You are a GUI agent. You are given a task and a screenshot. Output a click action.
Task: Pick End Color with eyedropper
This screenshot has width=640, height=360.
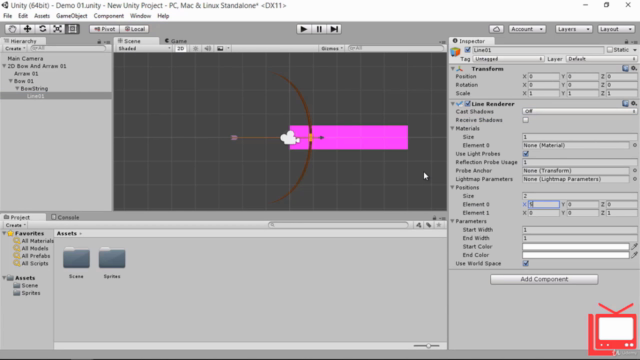[x=634, y=255]
